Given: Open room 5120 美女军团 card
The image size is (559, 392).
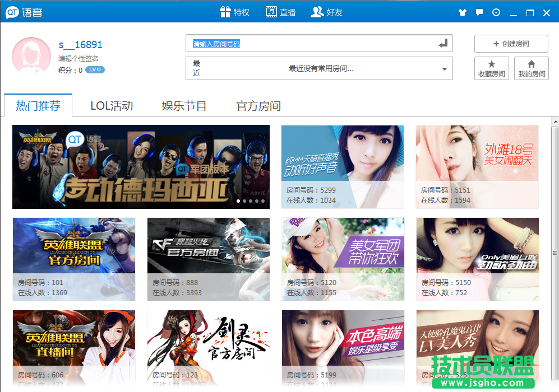Looking at the screenshot, I should tap(343, 259).
